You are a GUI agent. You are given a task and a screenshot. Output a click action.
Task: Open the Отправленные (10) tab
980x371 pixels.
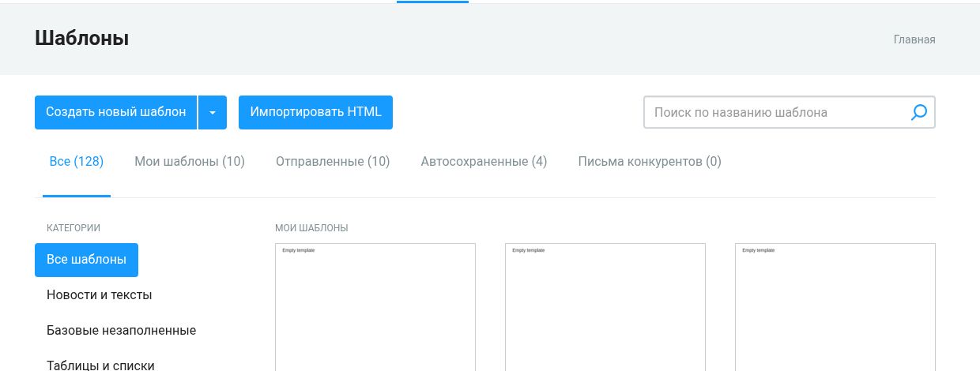point(333,162)
